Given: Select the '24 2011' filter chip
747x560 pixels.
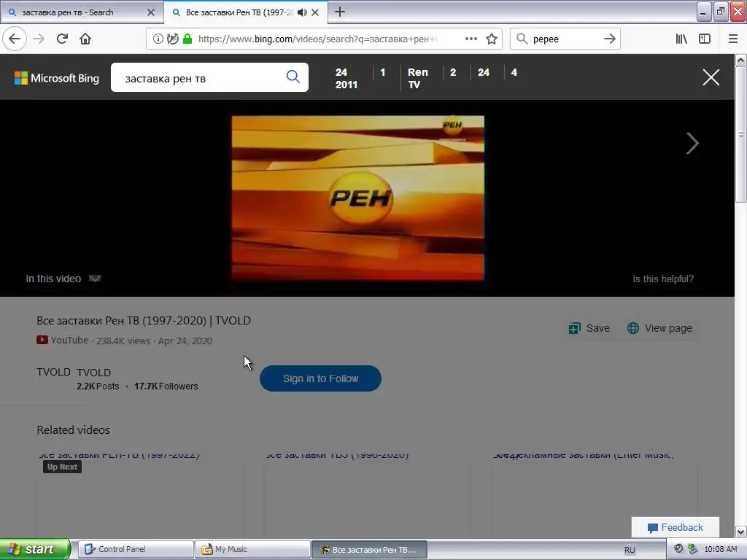Looking at the screenshot, I should point(347,79).
